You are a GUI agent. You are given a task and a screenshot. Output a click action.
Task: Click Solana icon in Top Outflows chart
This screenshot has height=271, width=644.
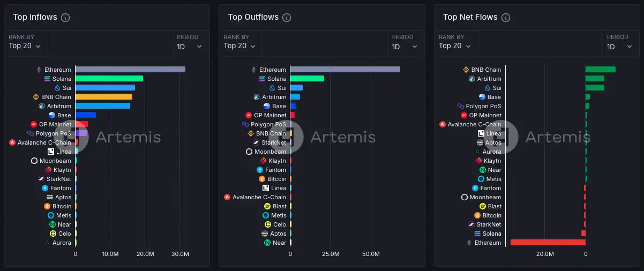click(262, 79)
